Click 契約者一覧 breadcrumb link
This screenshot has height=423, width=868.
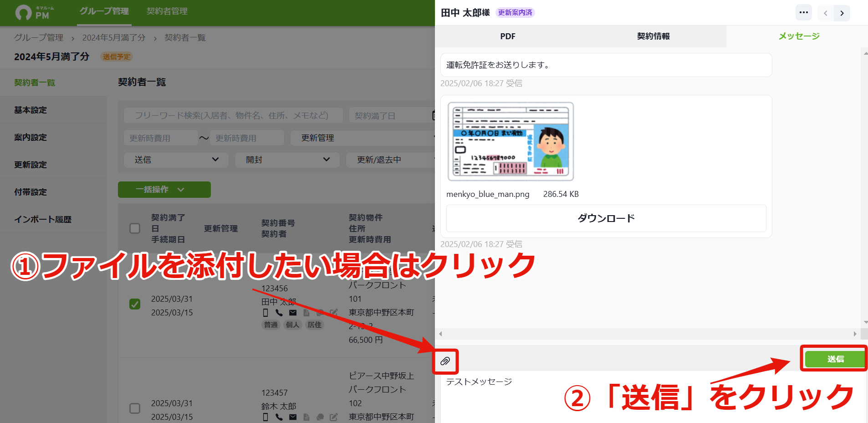(x=185, y=38)
